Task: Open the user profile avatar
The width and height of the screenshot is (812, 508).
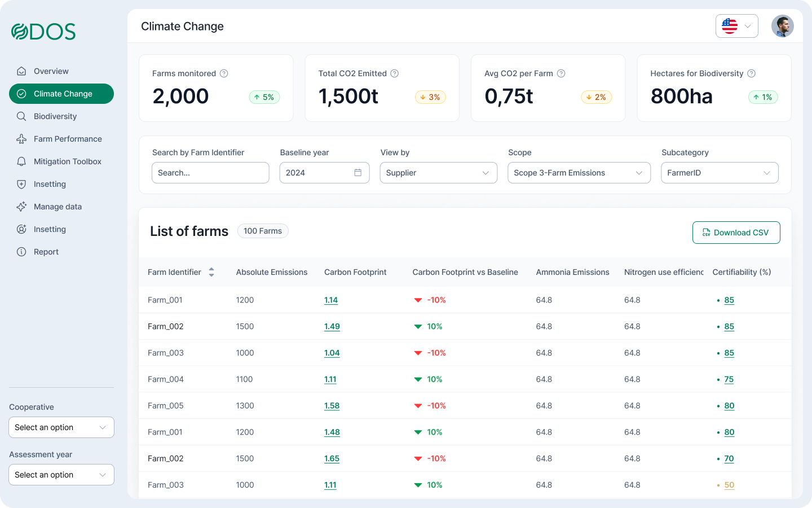Action: (783, 26)
